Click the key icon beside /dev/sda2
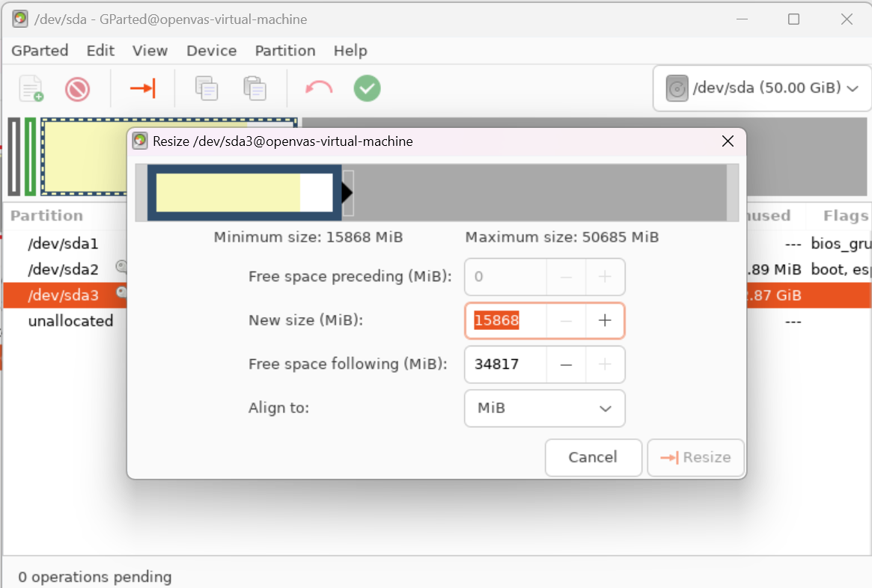This screenshot has height=588, width=872. click(x=122, y=267)
